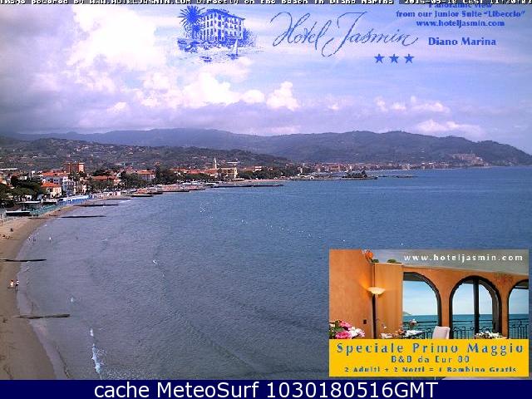The image size is (532, 399).
Task: Click the Junior Suite Libeccio caption text
Action: point(460,14)
